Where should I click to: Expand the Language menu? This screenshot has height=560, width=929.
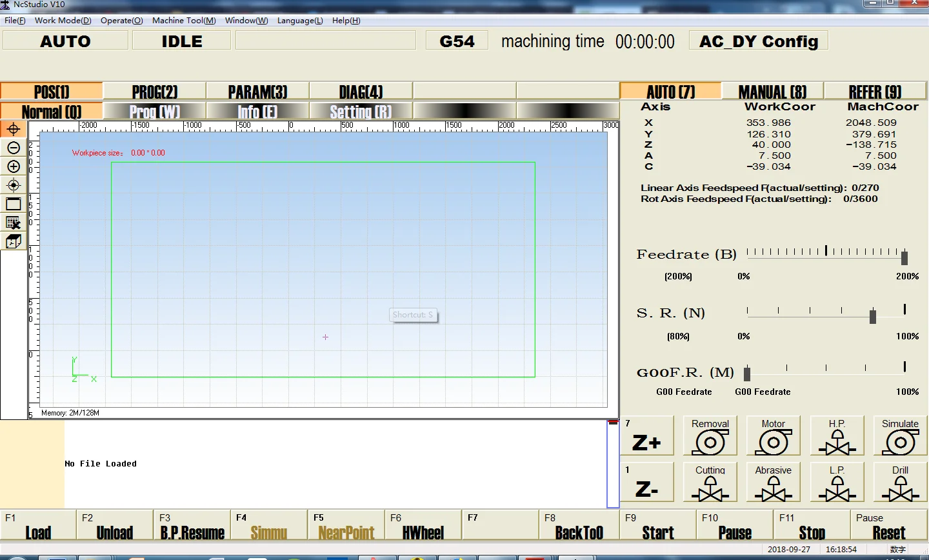tap(300, 21)
